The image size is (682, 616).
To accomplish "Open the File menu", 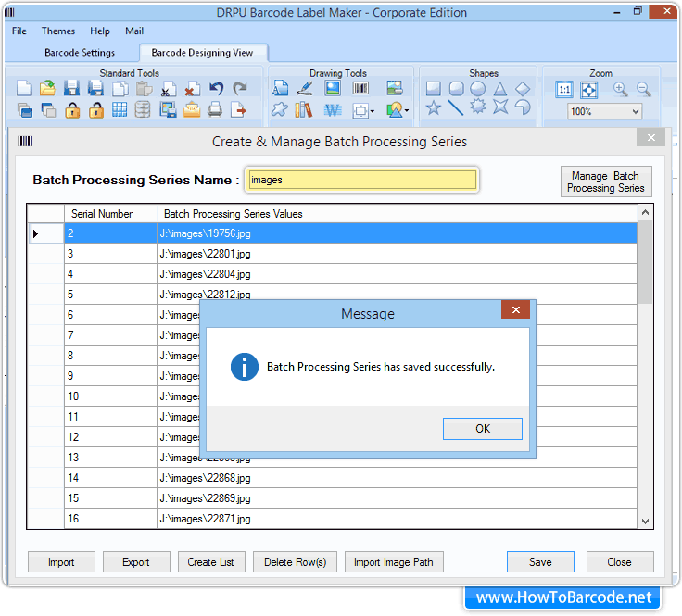I will click(x=19, y=31).
